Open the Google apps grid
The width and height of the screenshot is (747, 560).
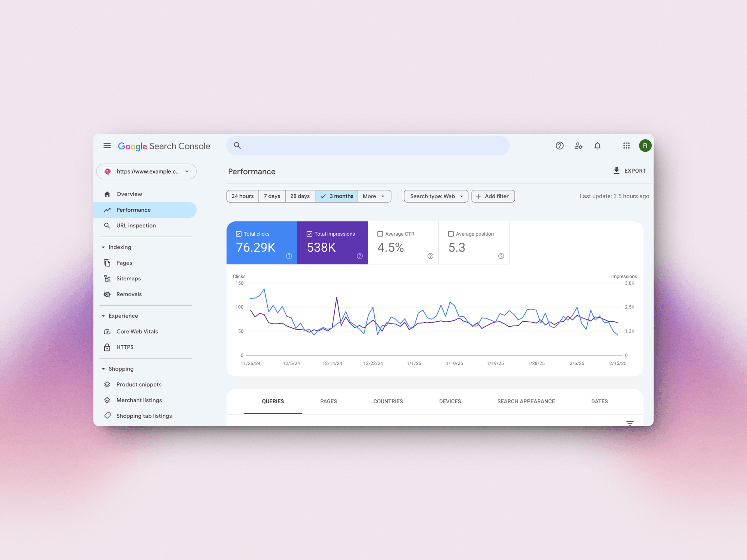[x=626, y=146]
